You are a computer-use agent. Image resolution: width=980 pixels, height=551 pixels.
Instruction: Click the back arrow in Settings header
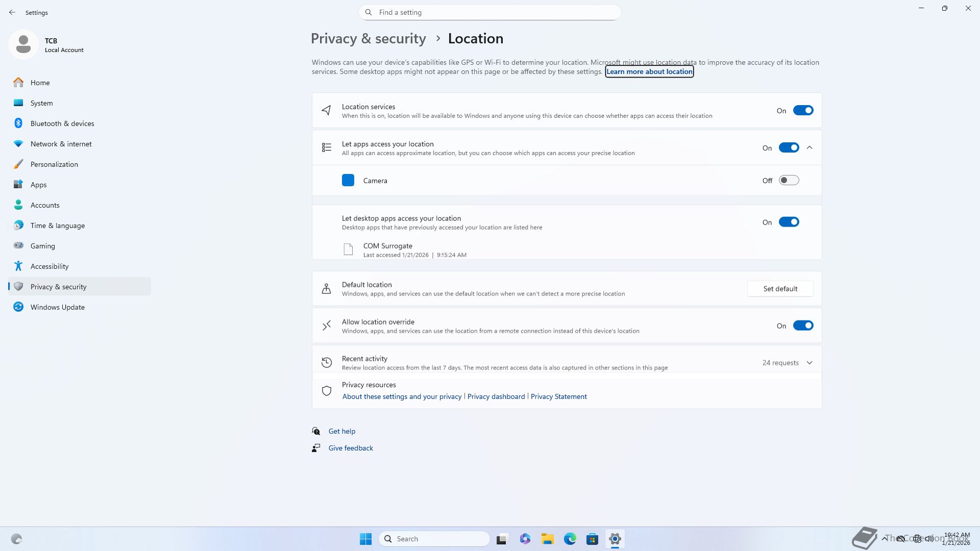pos(12,12)
